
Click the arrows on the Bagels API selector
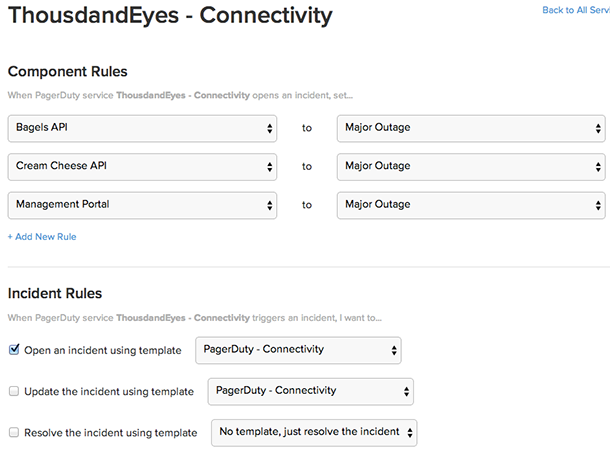[270, 129]
